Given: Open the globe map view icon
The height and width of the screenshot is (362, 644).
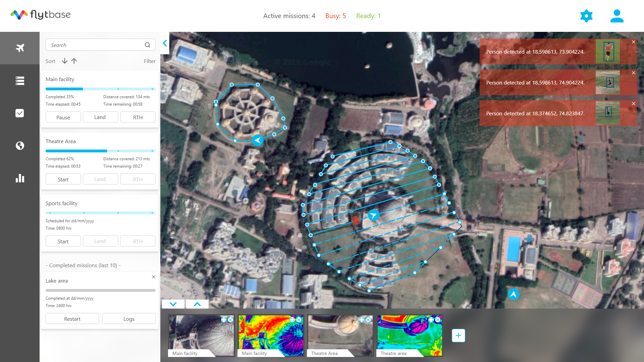Looking at the screenshot, I should 20,145.
